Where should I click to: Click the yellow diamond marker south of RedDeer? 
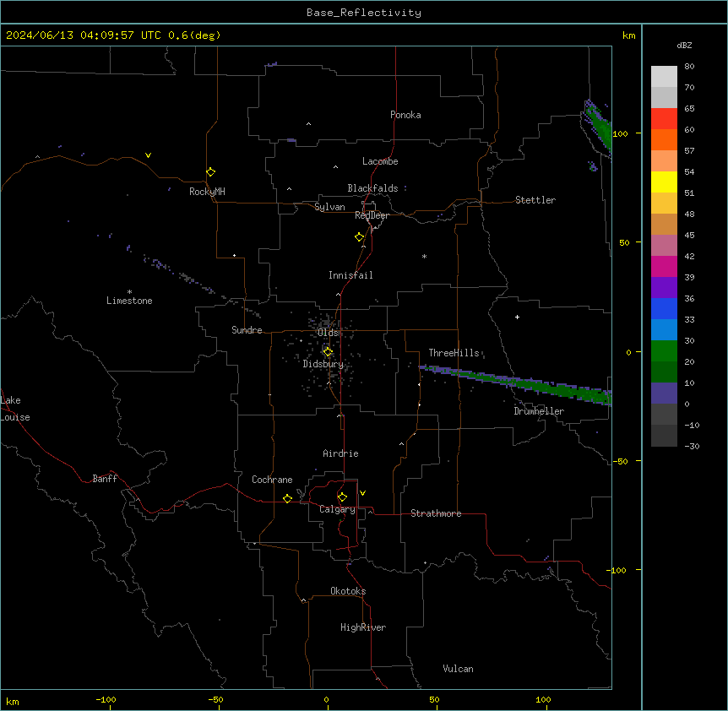pos(359,237)
